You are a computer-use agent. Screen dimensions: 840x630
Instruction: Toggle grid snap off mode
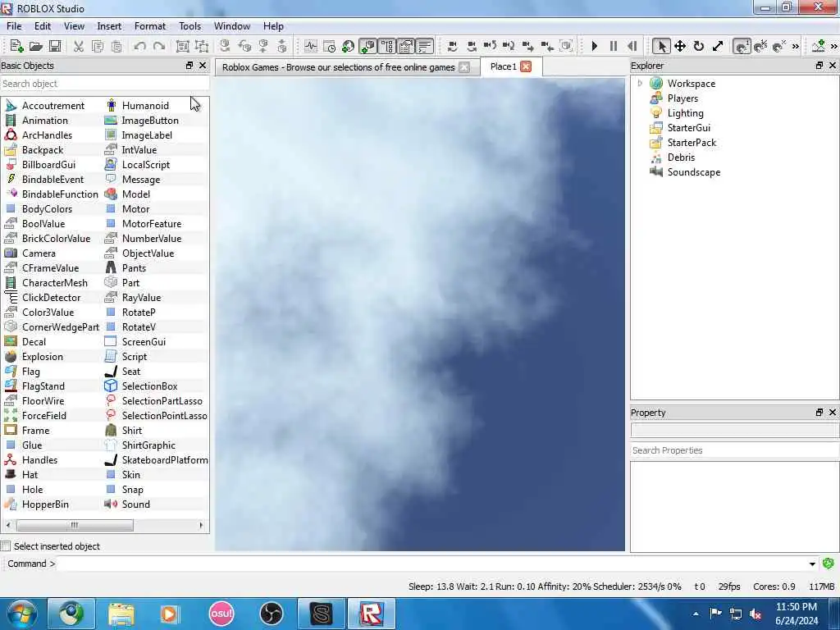tap(779, 46)
